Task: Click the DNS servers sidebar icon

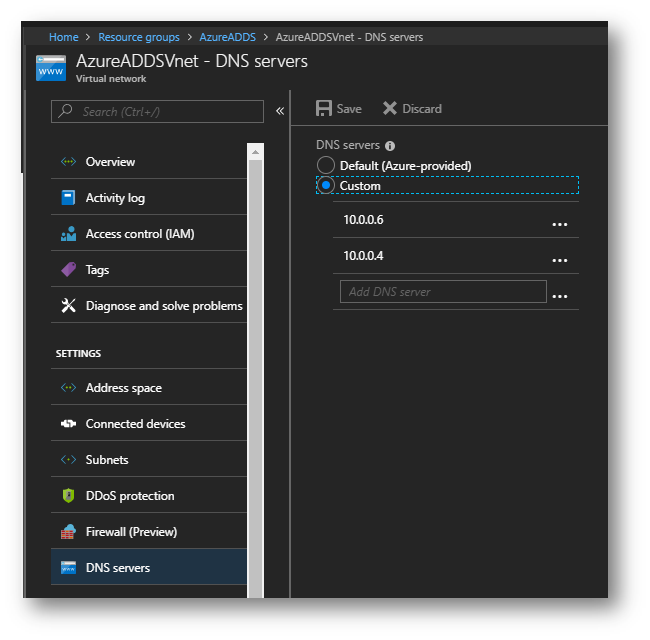Action: 68,567
